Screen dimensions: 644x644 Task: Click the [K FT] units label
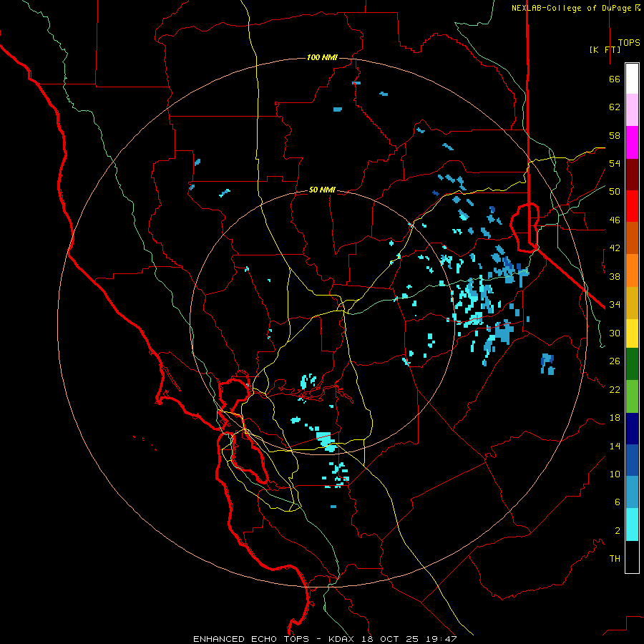coord(605,49)
